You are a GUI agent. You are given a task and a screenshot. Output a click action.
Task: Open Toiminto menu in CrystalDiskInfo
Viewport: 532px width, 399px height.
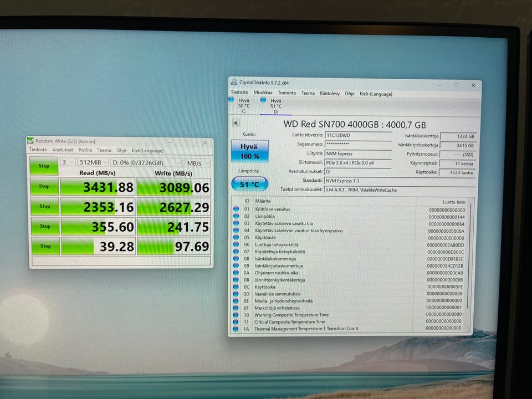(x=287, y=93)
